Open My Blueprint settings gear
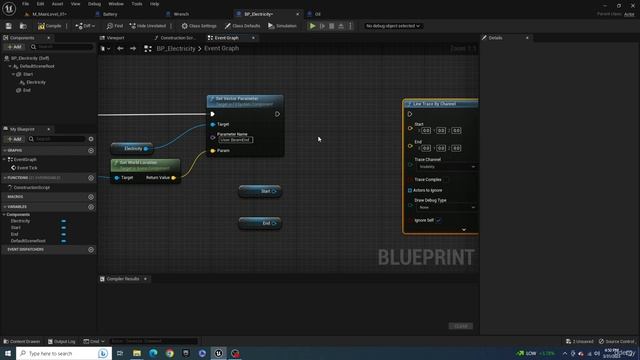This screenshot has width=640, height=360. point(91,139)
